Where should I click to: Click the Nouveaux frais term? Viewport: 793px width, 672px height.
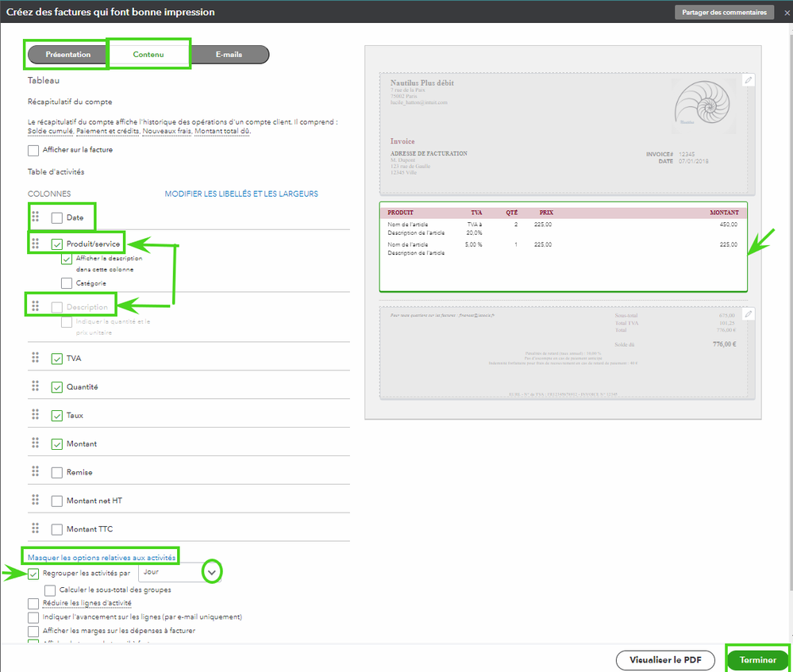(x=167, y=131)
